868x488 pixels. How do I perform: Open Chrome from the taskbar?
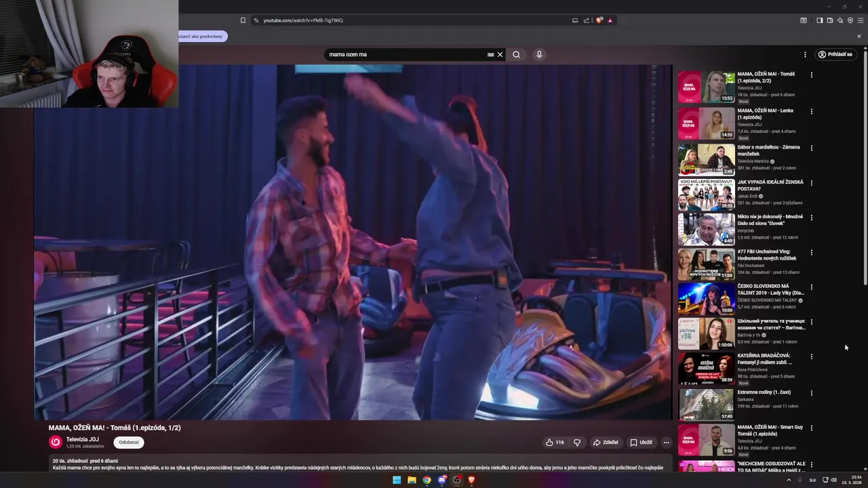point(427,480)
